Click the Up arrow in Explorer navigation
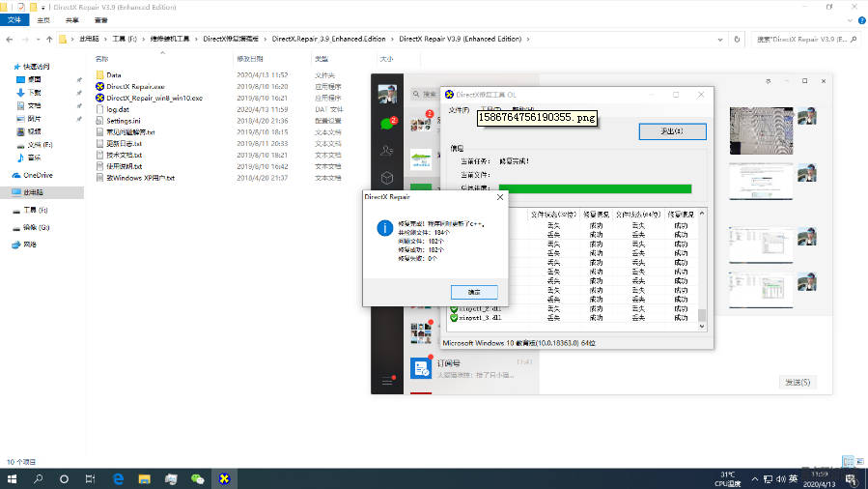The image size is (868, 489). coord(49,40)
